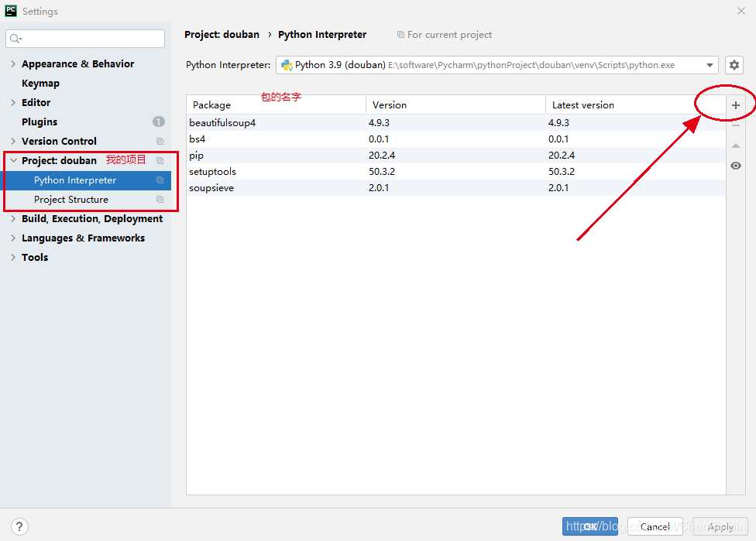Click version 0.0.1 of bs4
The image size is (756, 541).
point(379,139)
